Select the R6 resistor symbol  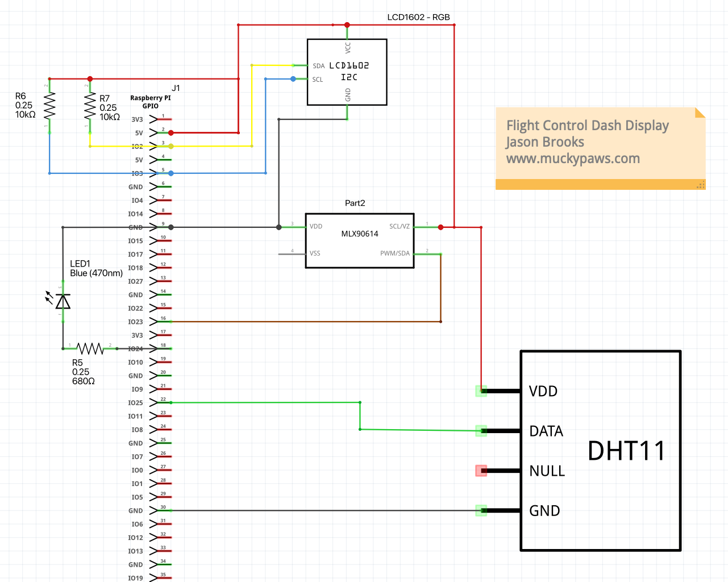pos(49,106)
